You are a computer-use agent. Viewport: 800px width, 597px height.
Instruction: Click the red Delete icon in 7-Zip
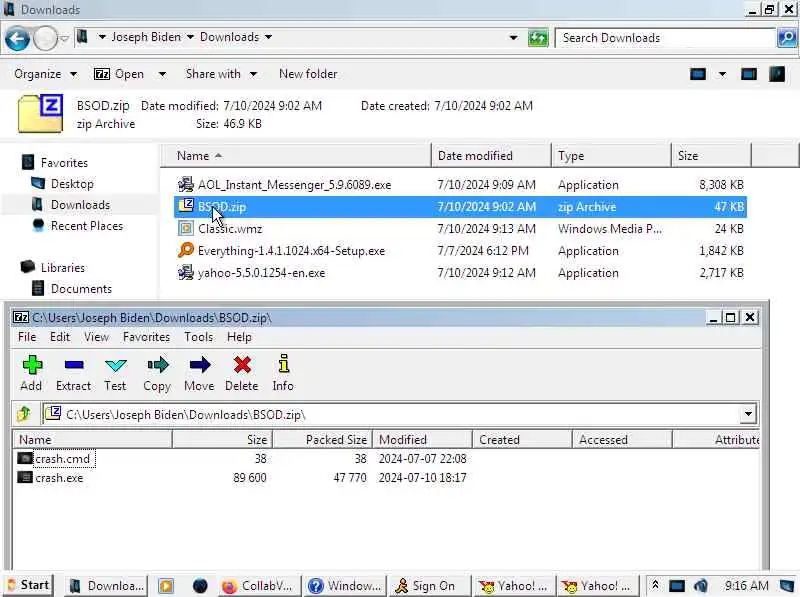pyautogui.click(x=242, y=373)
